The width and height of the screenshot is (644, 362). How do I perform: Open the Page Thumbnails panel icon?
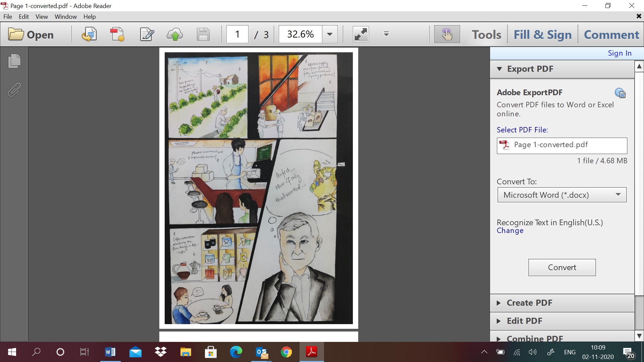(x=14, y=61)
